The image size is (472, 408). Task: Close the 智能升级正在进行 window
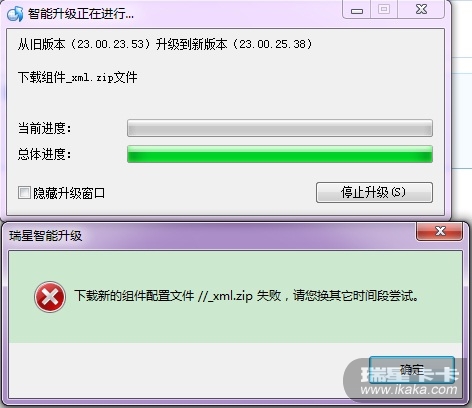(x=421, y=10)
